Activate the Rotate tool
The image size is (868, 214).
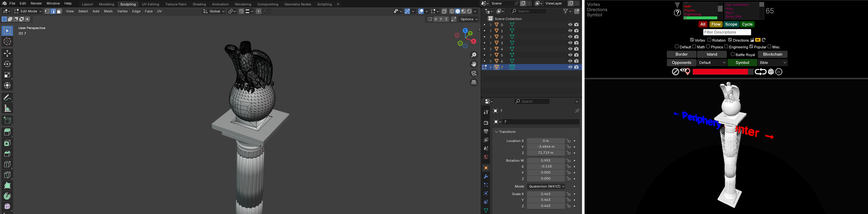click(7, 64)
